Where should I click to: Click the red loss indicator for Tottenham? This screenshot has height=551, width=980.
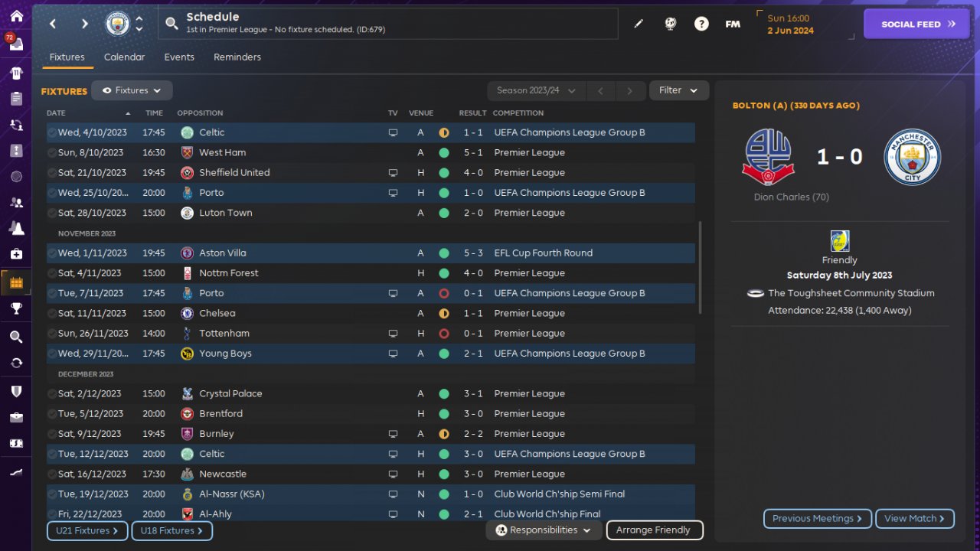[x=443, y=334]
